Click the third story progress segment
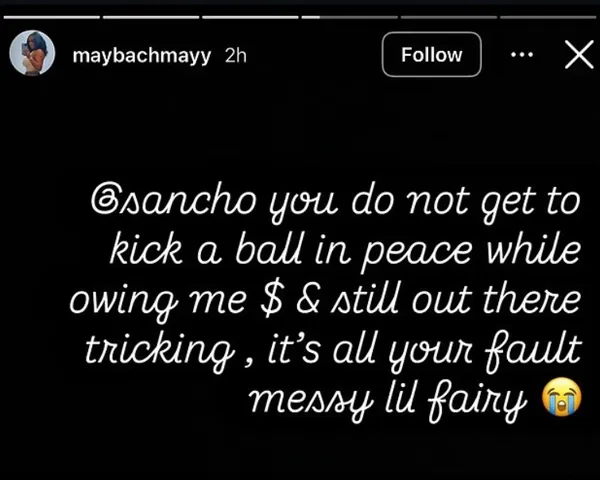 click(250, 16)
